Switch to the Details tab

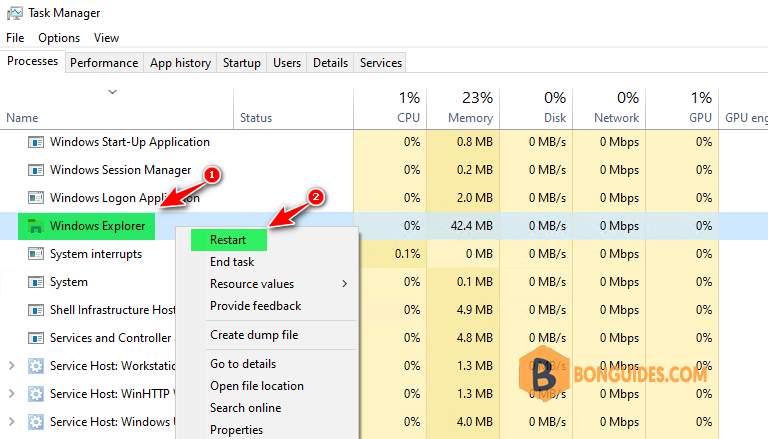[330, 63]
